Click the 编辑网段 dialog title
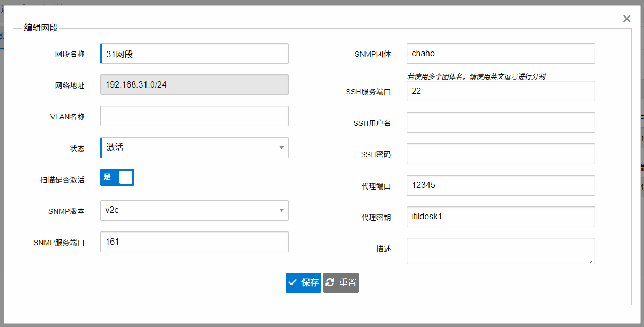Screen dimensions: 644x327 click(41, 28)
